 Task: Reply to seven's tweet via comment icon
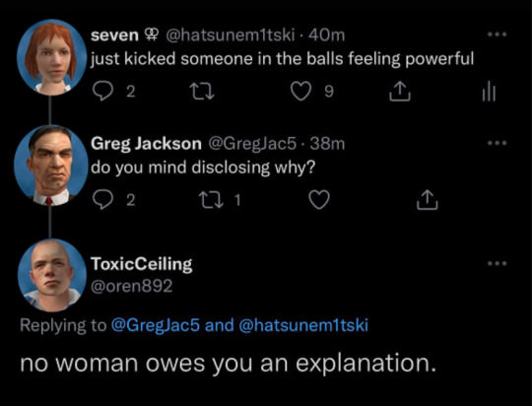tap(102, 92)
